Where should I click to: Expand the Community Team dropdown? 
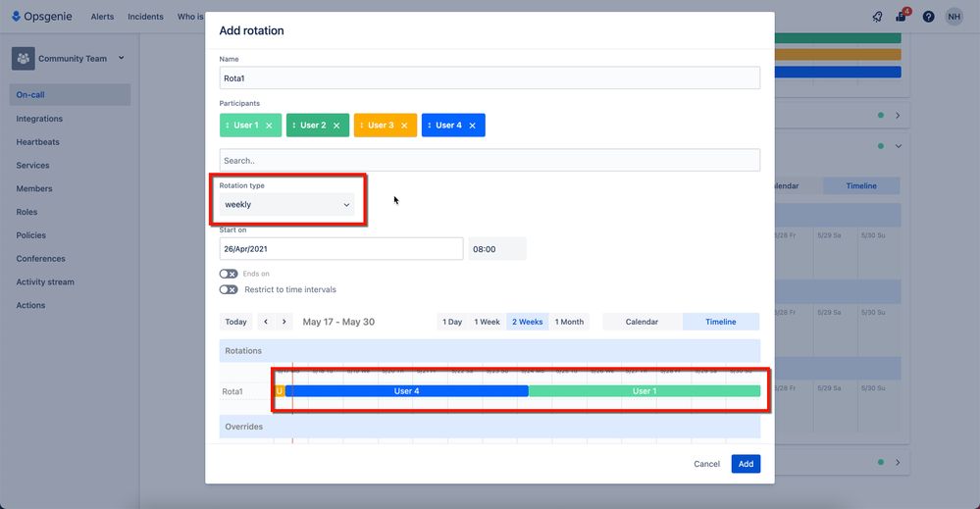[122, 58]
